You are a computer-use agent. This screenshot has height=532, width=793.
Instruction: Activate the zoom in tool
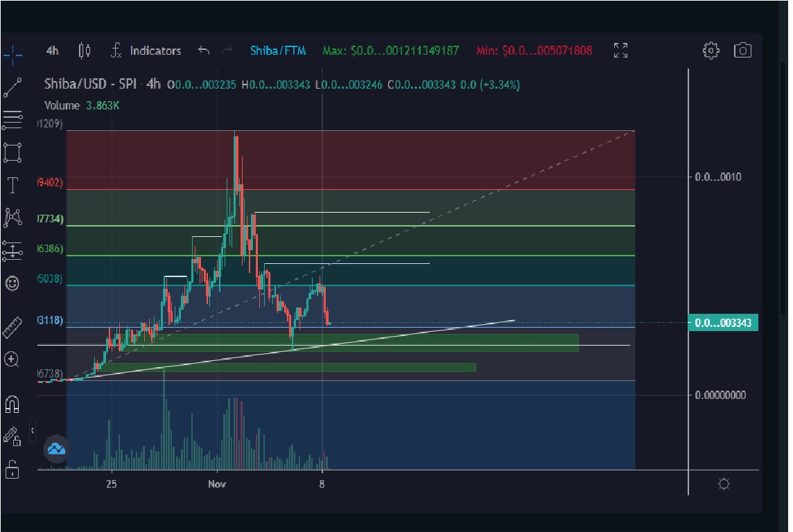[12, 360]
